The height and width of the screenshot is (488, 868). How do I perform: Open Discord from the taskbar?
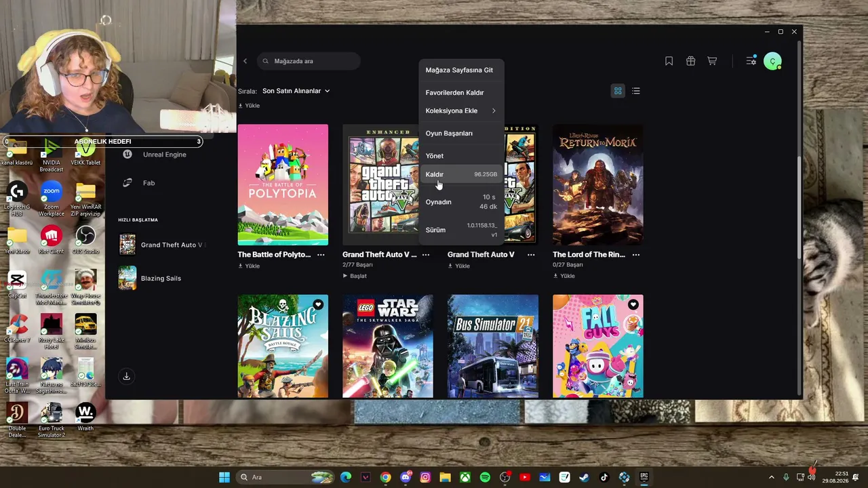pyautogui.click(x=406, y=477)
